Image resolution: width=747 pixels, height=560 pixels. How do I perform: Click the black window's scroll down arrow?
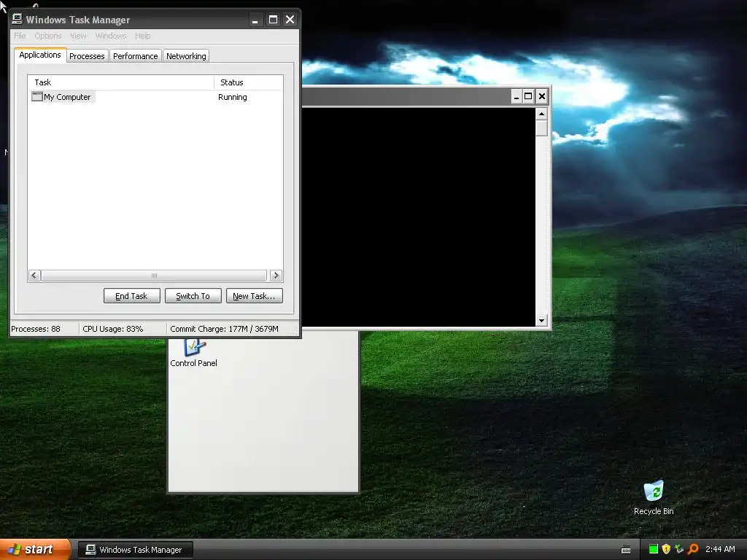pos(541,321)
